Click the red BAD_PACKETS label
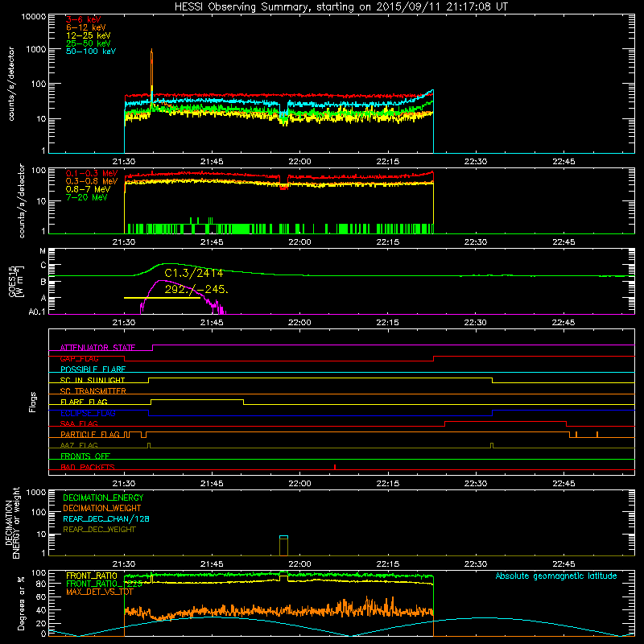The height and width of the screenshot is (644, 644). 88,467
